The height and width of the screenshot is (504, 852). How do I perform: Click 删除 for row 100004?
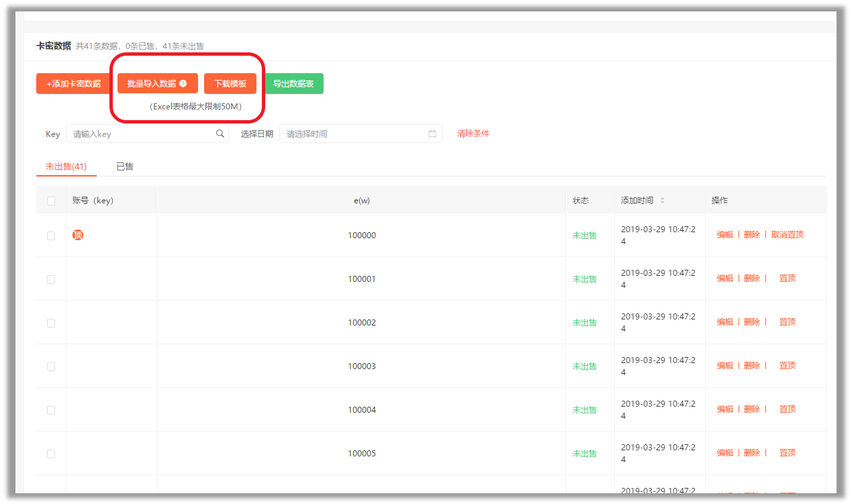(752, 409)
